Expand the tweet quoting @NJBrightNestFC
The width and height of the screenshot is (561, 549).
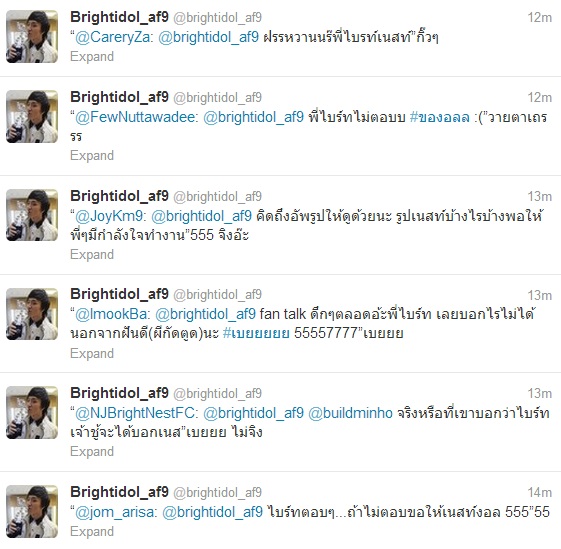(x=92, y=451)
